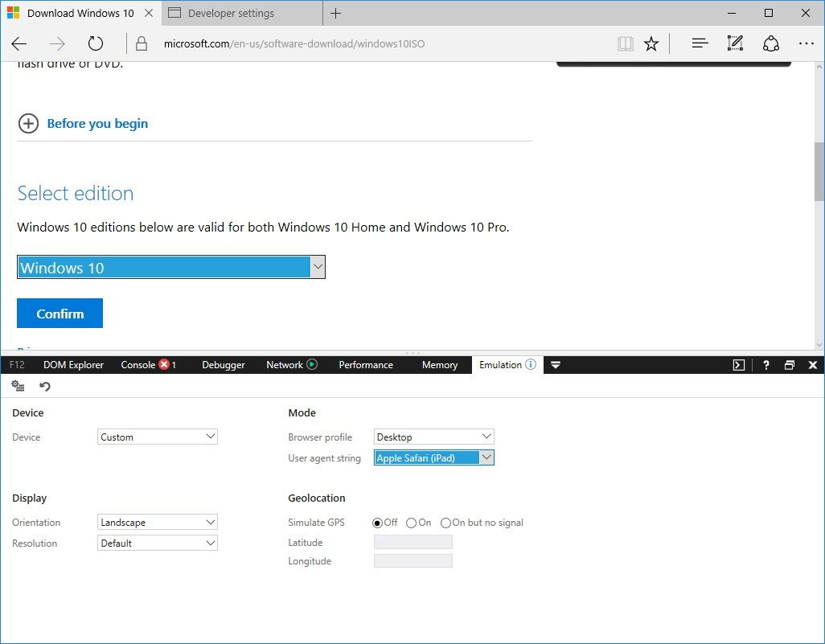Open the Share icon in toolbar
This screenshot has height=644, width=825.
pyautogui.click(x=771, y=43)
